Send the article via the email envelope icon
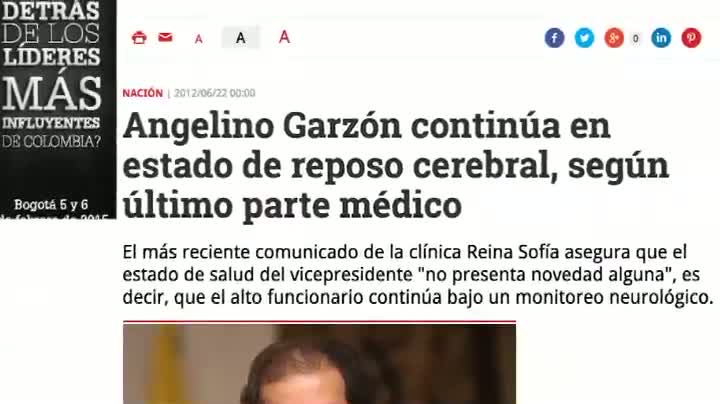 (x=165, y=37)
